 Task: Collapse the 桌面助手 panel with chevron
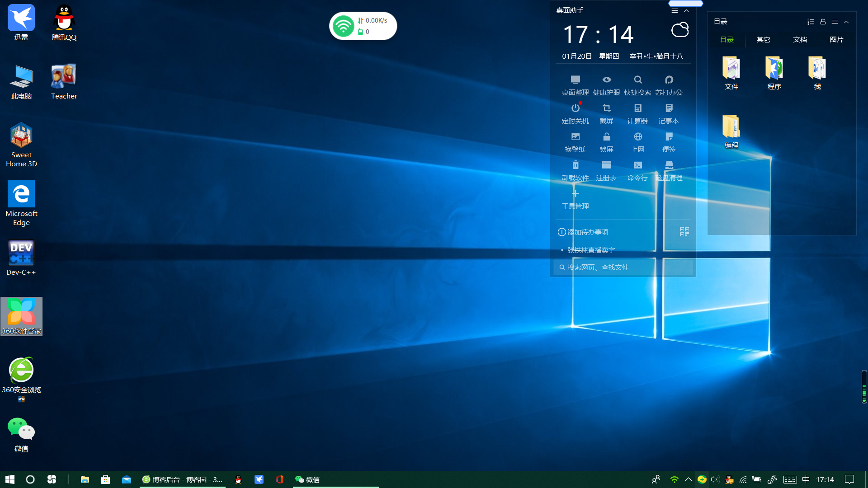click(x=686, y=10)
